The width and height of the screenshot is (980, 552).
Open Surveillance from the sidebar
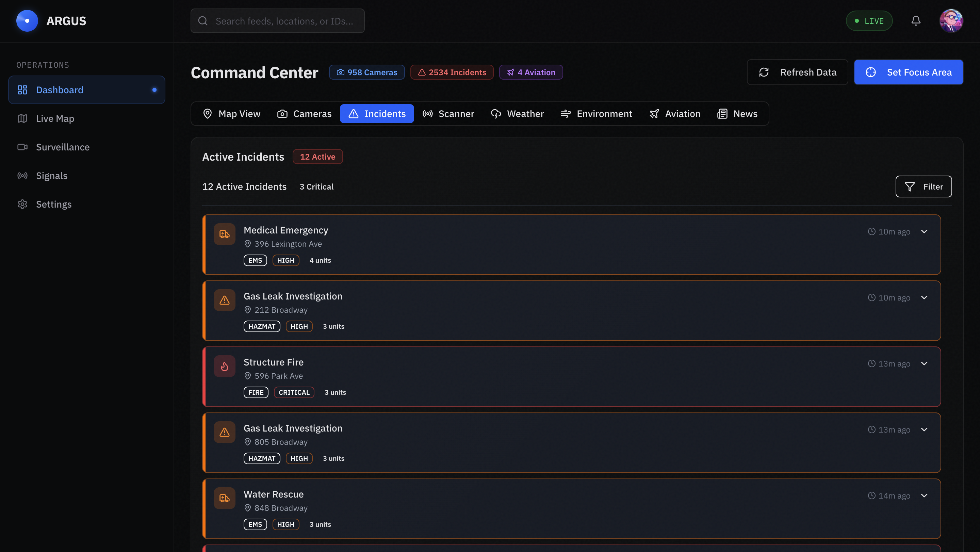[x=63, y=147]
